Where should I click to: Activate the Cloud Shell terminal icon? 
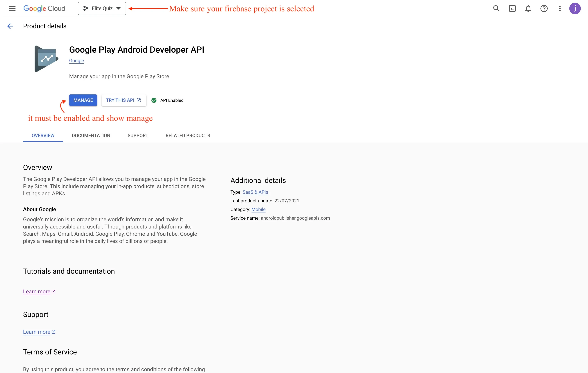[512, 8]
